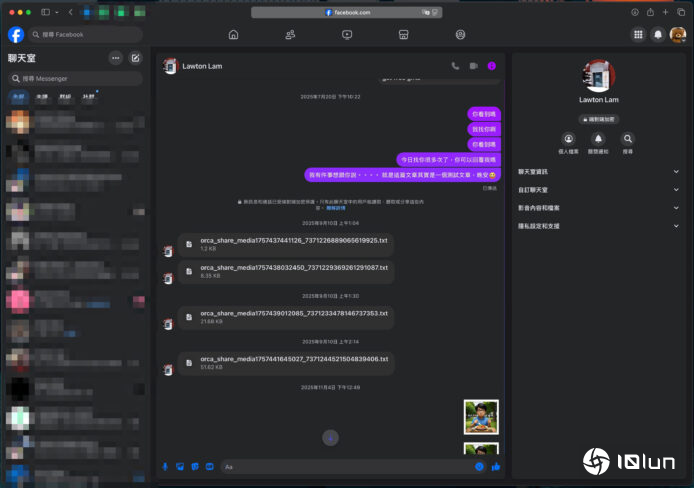Image resolution: width=694 pixels, height=488 pixels.
Task: Expand 隱私設定和支援 section
Action: 596,225
